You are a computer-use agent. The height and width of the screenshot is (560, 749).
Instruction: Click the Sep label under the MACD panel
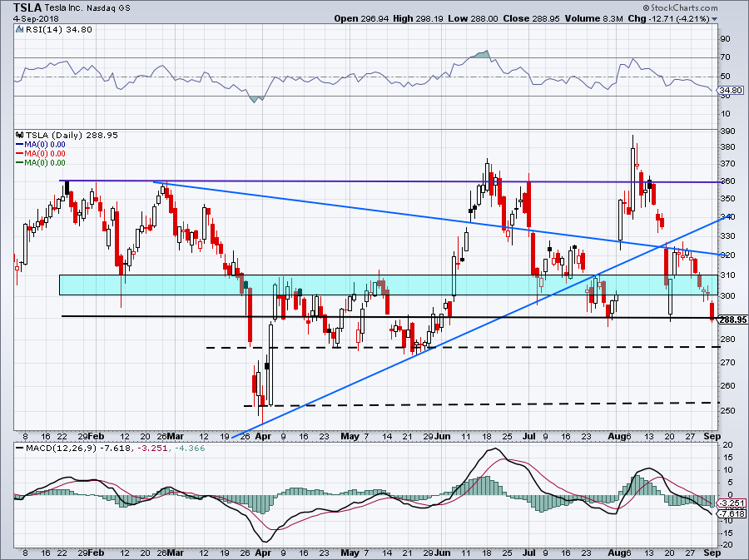point(712,553)
